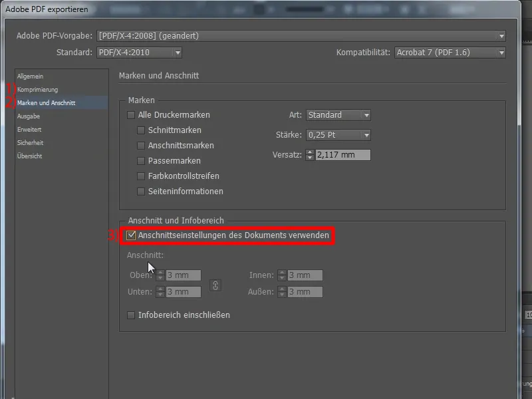
Task: Decrease the Versatz value with down arrow
Action: pyautogui.click(x=309, y=158)
